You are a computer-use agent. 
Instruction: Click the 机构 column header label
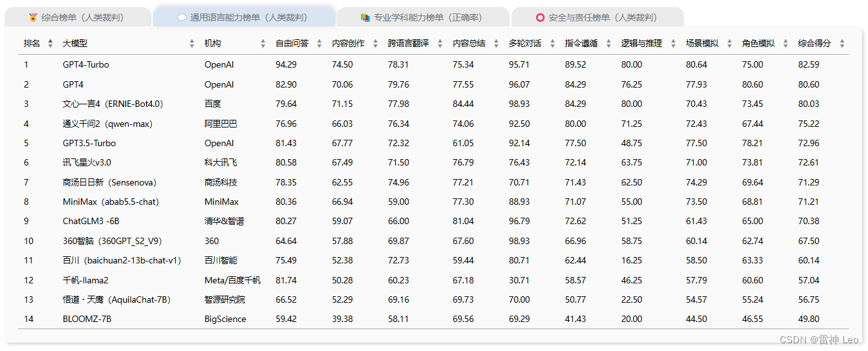(212, 44)
